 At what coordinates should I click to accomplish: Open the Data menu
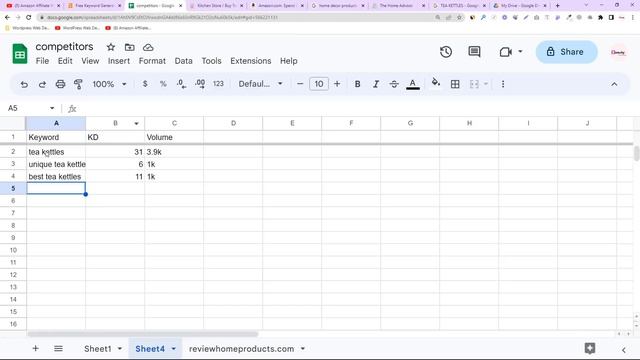tap(184, 61)
